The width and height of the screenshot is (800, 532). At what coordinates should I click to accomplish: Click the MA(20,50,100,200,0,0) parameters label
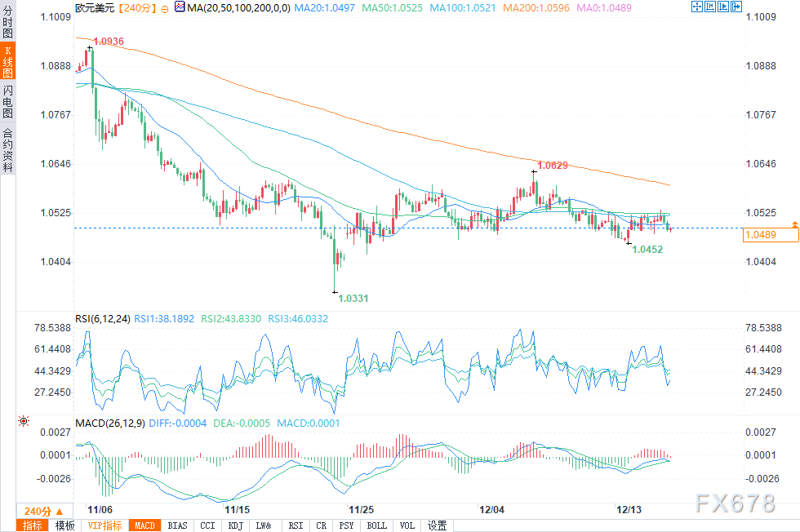point(238,8)
